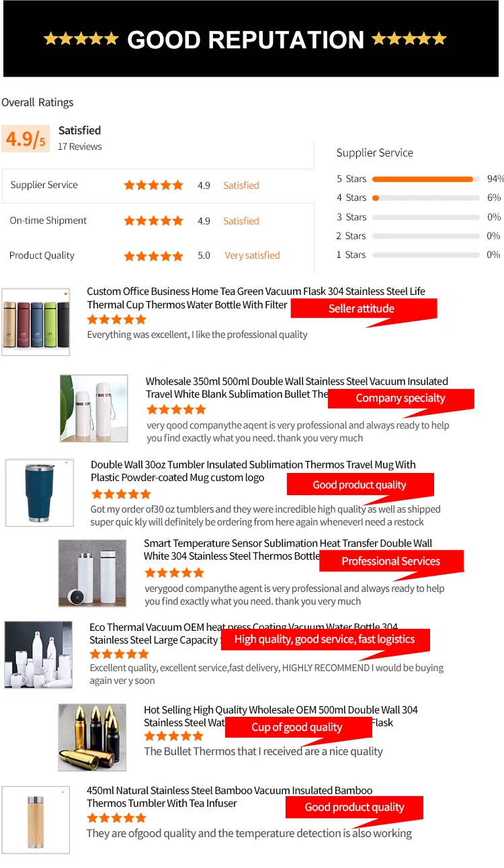Image resolution: width=504 pixels, height=868 pixels.
Task: Click the 17 Reviews count text
Action: [80, 146]
